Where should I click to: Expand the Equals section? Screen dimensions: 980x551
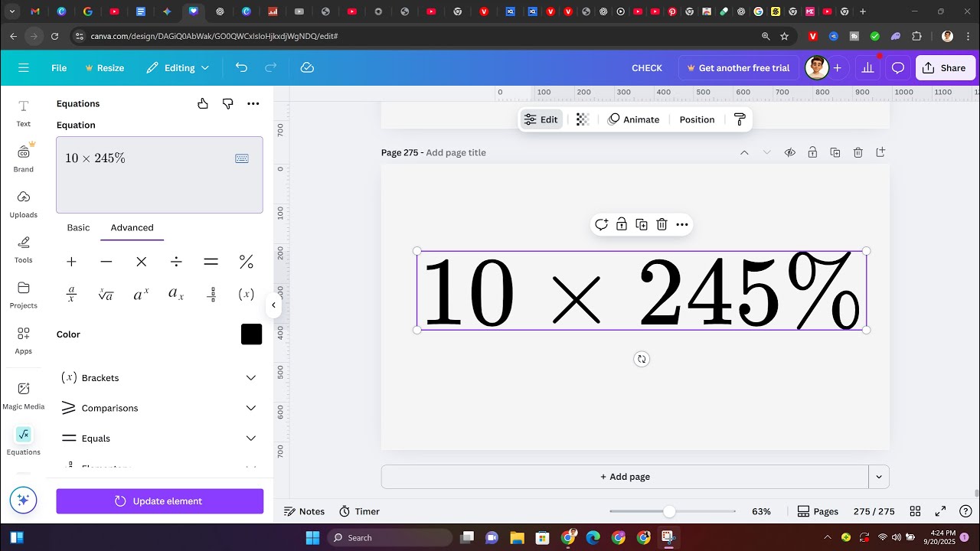click(x=159, y=439)
